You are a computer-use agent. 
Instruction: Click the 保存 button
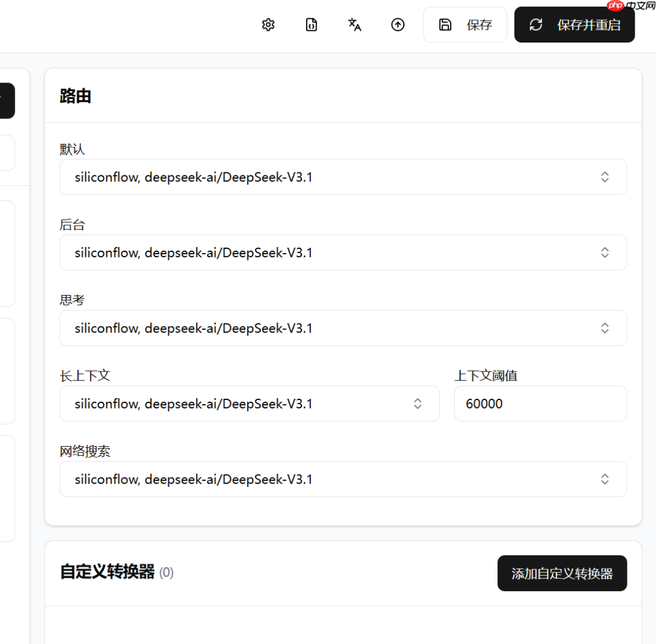465,24
